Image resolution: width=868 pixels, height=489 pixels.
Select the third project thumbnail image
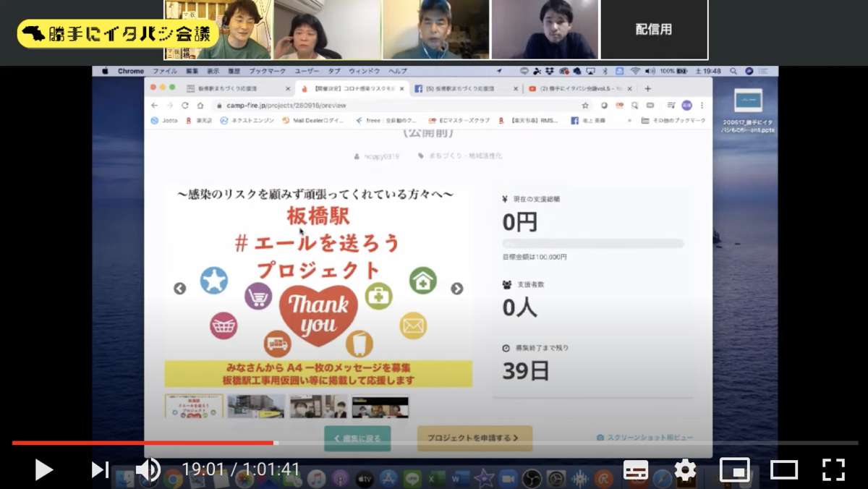point(318,407)
